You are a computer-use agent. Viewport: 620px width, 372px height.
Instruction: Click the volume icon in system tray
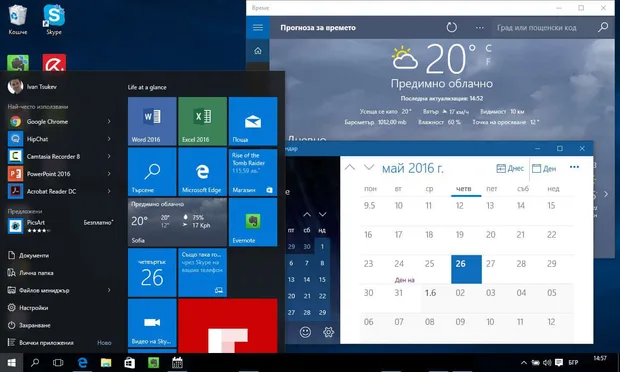coord(547,363)
